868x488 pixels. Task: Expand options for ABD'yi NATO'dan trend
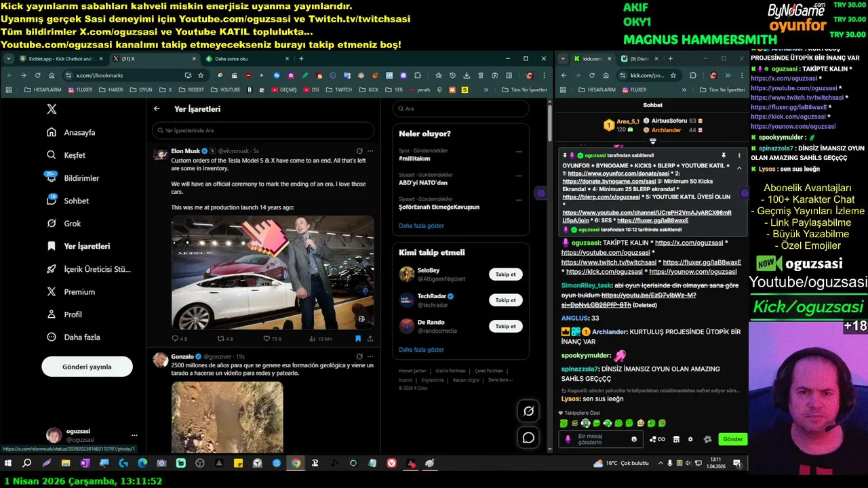[519, 176]
